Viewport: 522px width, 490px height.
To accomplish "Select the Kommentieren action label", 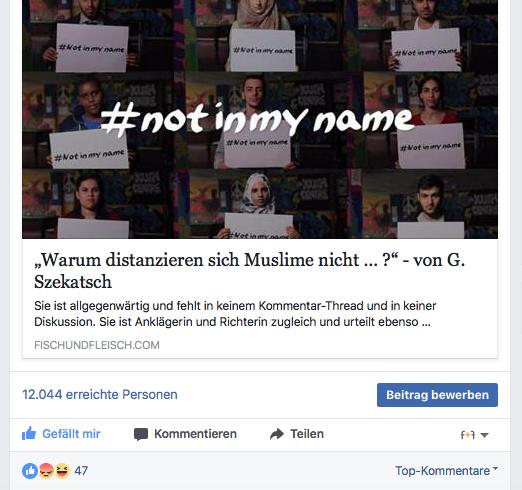I will pyautogui.click(x=195, y=434).
